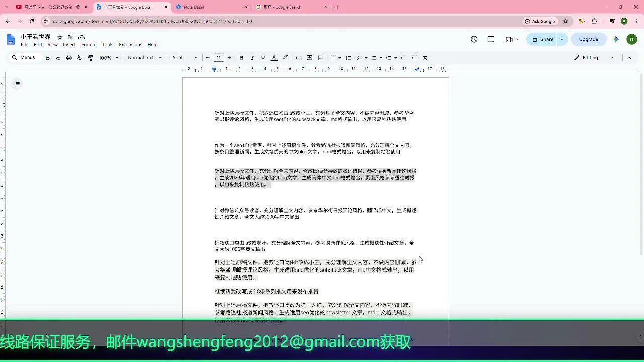Insert image from toolbar icon
644x362 pixels.
click(321, 58)
